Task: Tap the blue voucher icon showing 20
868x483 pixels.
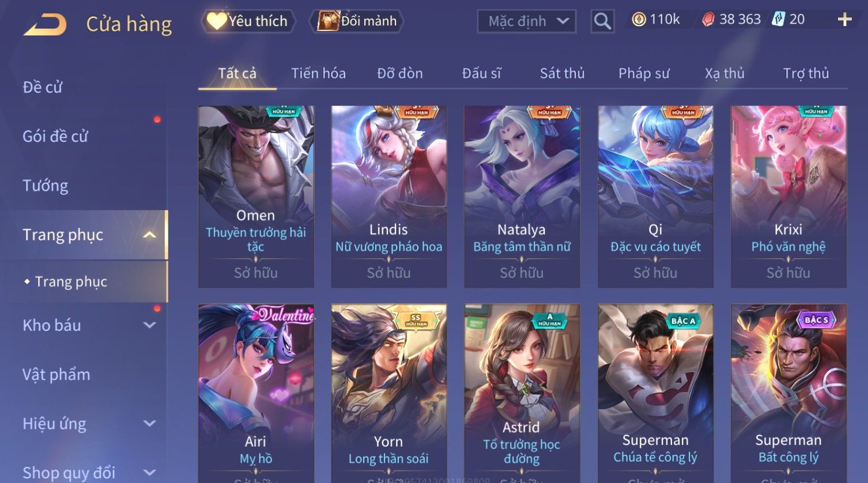Action: [779, 20]
